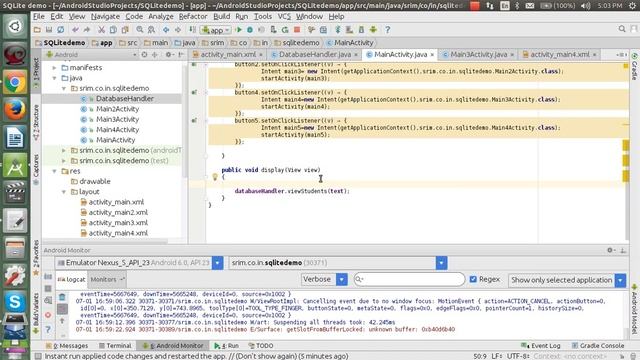Stop the running app with red square
640x360 pixels.
297,29
